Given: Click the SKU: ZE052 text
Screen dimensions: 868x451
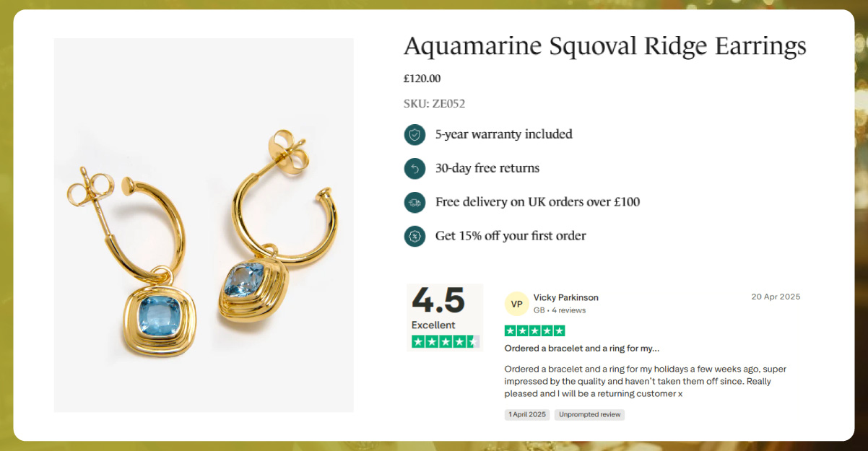Looking at the screenshot, I should (434, 104).
